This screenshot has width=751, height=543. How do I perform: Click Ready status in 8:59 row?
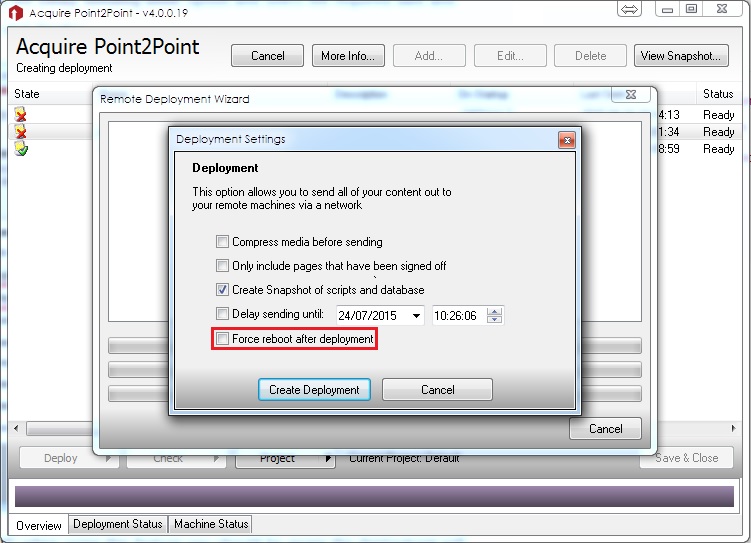(x=718, y=148)
